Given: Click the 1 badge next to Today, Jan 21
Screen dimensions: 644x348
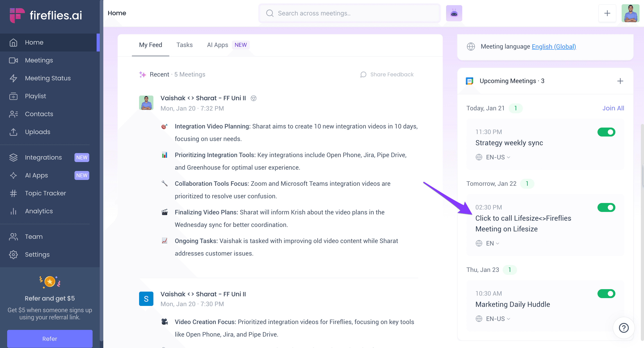Looking at the screenshot, I should [x=515, y=108].
